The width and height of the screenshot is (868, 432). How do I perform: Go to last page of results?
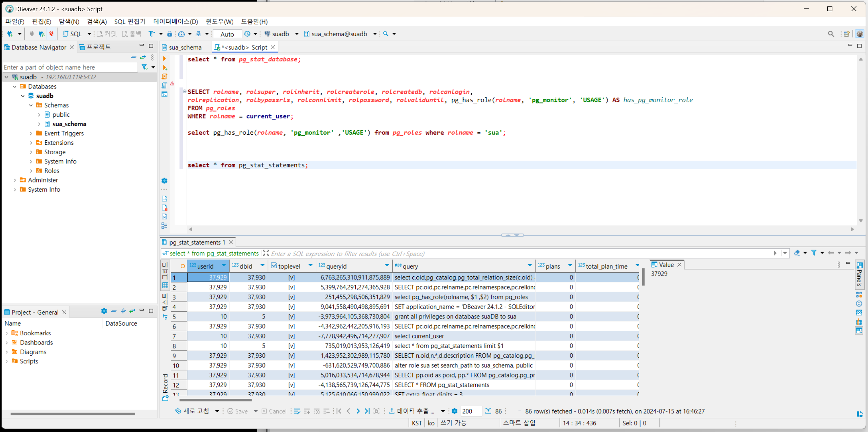click(x=367, y=411)
